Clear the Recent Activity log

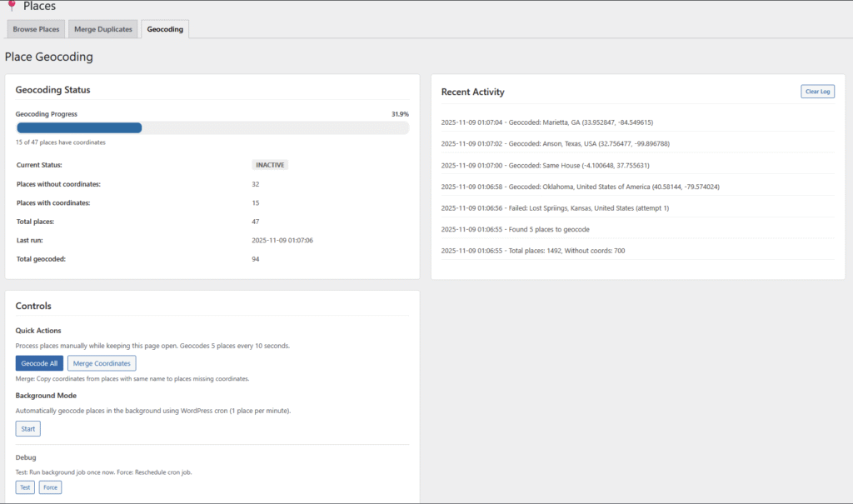817,92
